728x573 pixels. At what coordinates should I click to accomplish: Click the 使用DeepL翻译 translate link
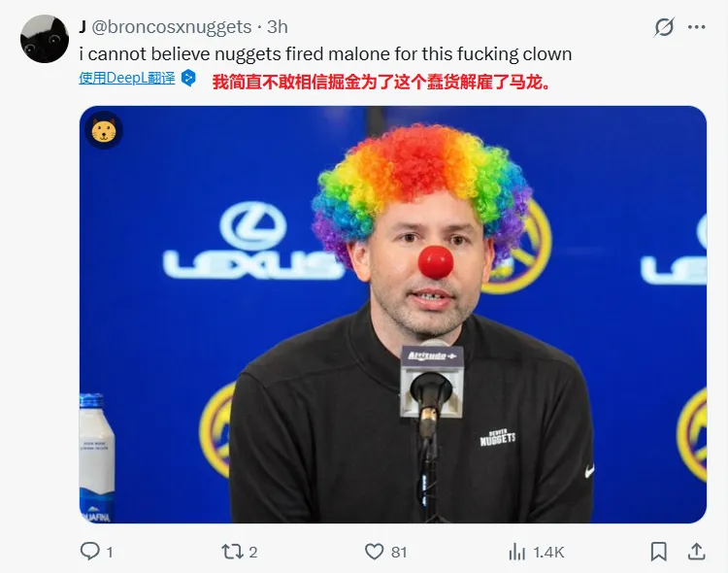(127, 79)
